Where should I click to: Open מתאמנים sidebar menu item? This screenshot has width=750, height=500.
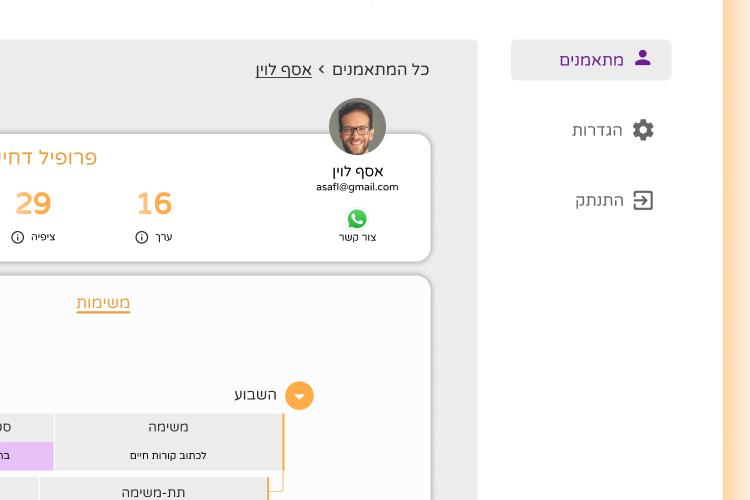pos(592,60)
